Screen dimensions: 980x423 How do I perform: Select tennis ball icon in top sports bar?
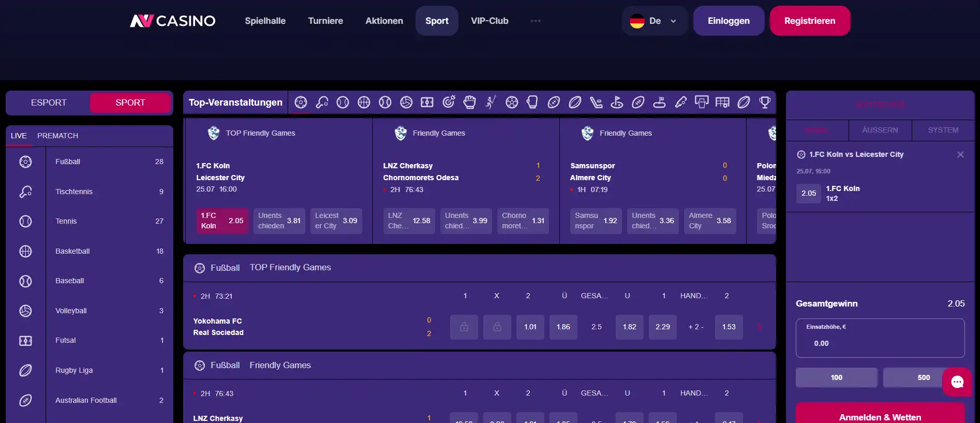343,102
